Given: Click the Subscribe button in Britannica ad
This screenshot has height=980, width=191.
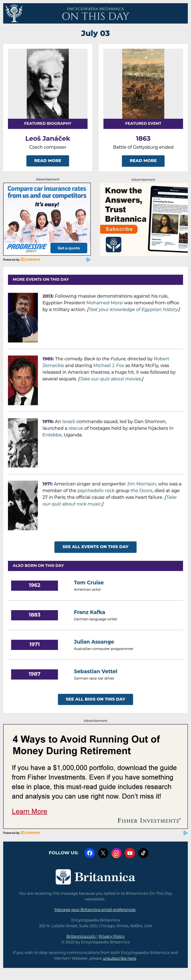Looking at the screenshot, I should pyautogui.click(x=119, y=229).
